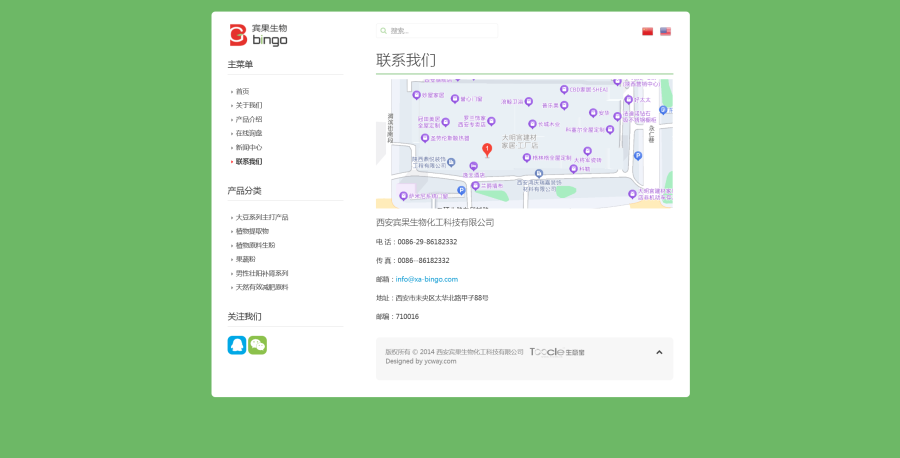Click the 格林格全屋定制 map marker
The height and width of the screenshot is (458, 900).
pos(526,157)
